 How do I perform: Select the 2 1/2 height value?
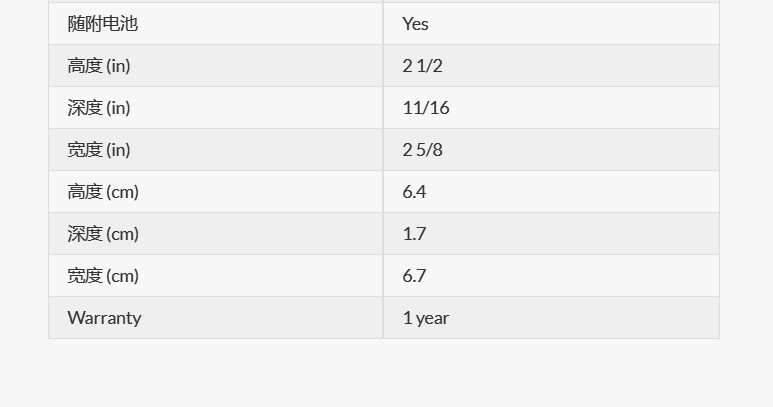pyautogui.click(x=422, y=66)
